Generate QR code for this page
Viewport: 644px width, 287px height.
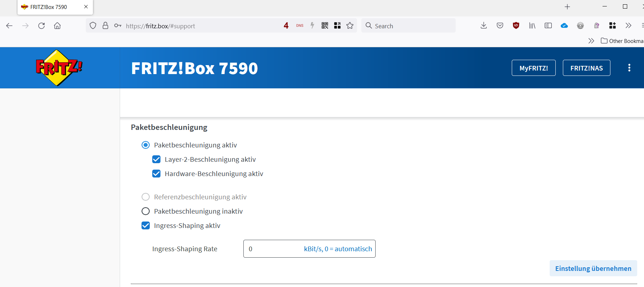325,25
